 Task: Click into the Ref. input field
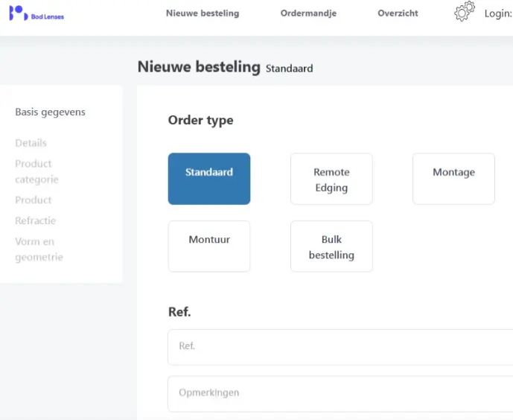[x=340, y=347]
